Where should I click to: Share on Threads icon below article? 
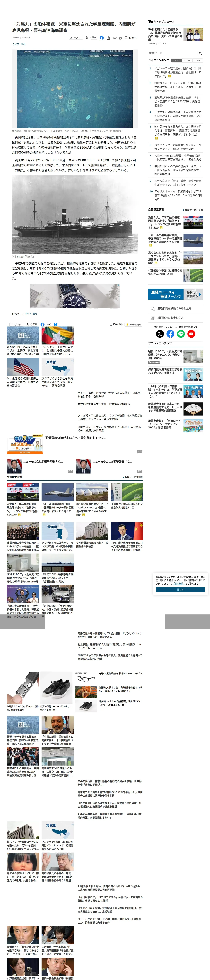click(49, 325)
